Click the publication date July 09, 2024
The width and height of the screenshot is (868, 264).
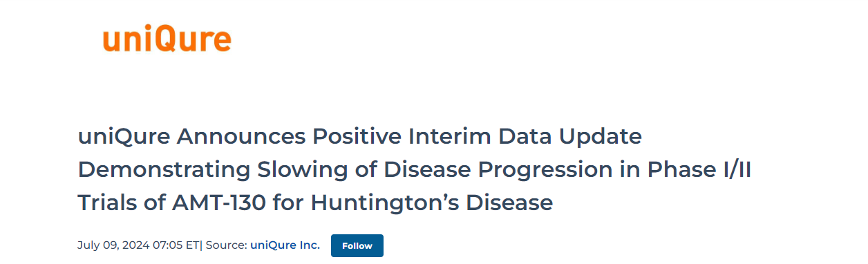pyautogui.click(x=109, y=245)
